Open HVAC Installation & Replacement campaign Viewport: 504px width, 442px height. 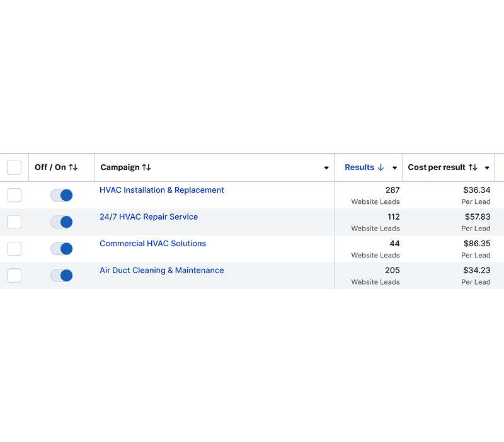click(162, 190)
